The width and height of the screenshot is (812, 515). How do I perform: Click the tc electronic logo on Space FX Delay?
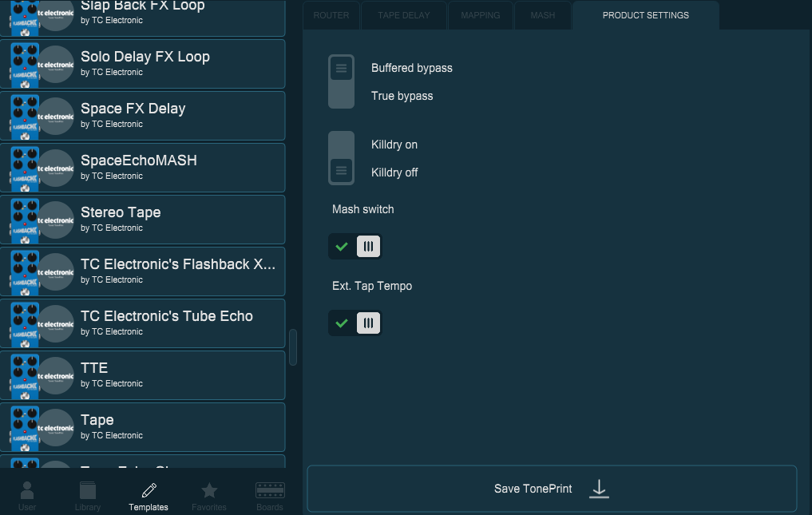pyautogui.click(x=56, y=117)
